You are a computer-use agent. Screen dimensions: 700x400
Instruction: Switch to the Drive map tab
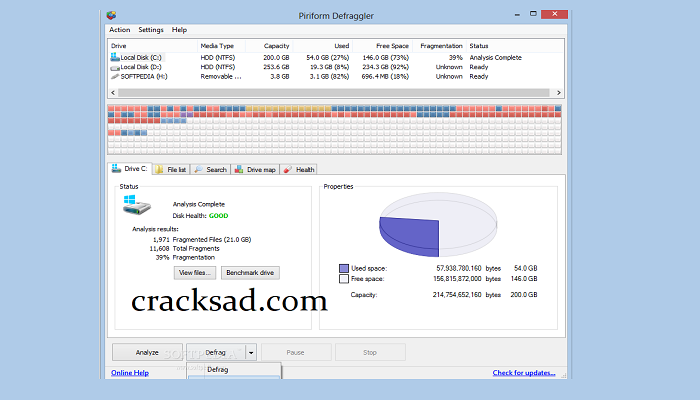(x=255, y=170)
